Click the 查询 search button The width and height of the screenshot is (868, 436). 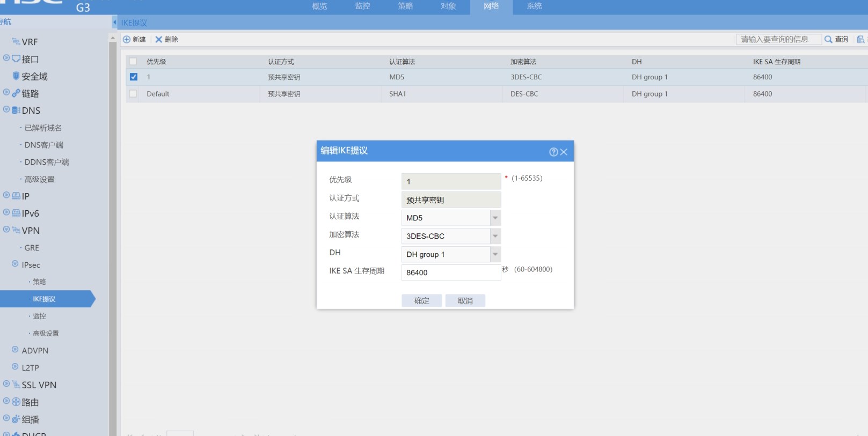point(836,39)
